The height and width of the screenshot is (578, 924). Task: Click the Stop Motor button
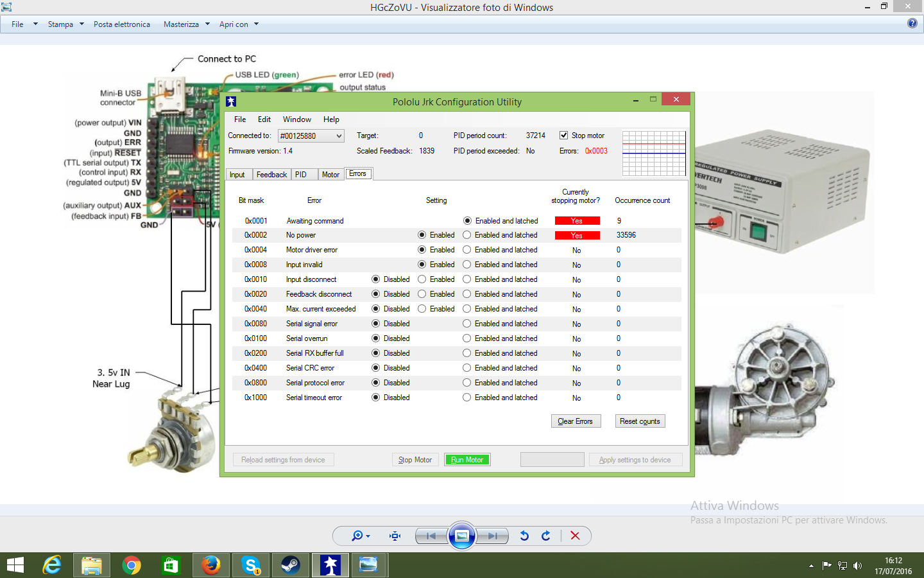tap(415, 460)
